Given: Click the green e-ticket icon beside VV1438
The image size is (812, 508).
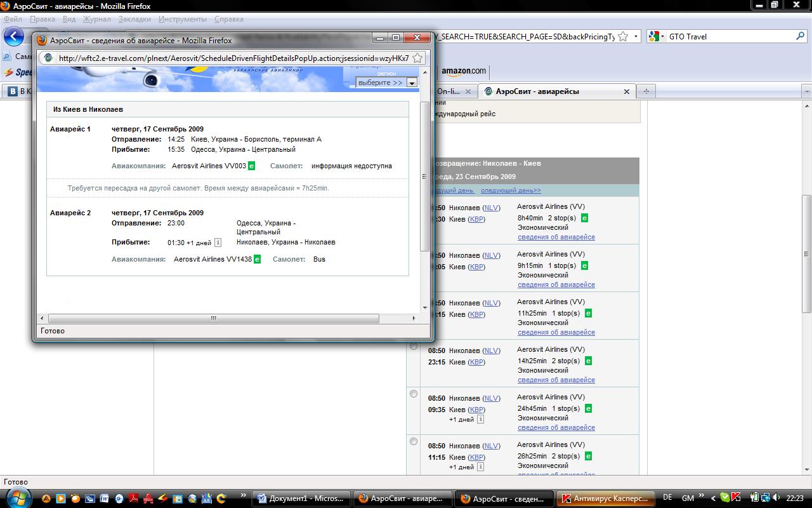Looking at the screenshot, I should coord(257,259).
